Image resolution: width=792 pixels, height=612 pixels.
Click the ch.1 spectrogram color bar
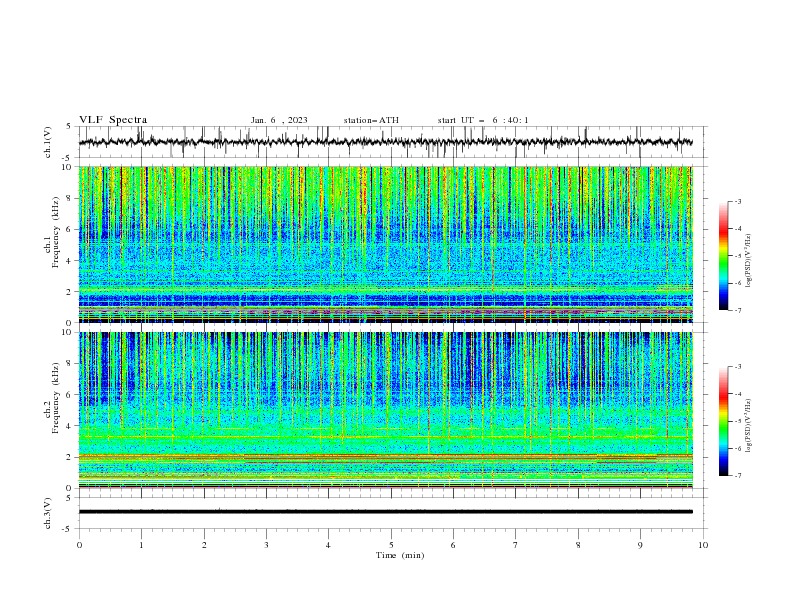click(723, 256)
